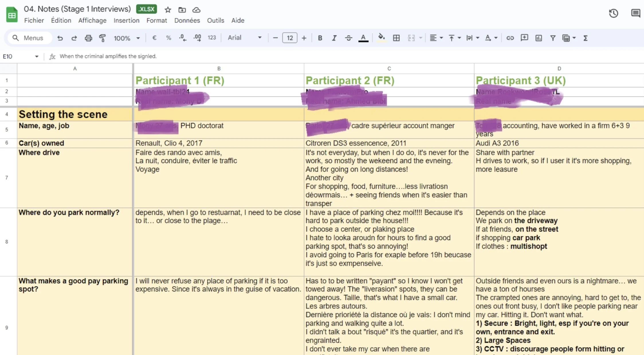Viewport: 644px width, 355px height.
Task: Select the 'Setting the scene' cell
Action: tap(74, 114)
